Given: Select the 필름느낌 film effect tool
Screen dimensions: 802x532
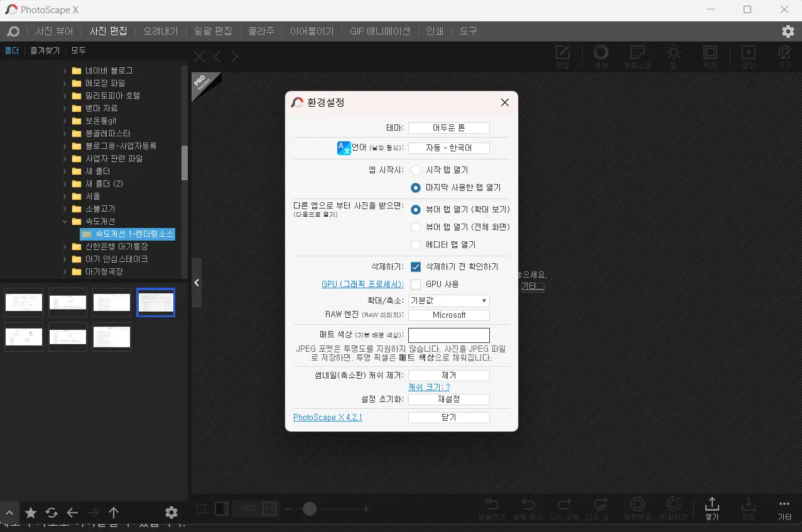Looking at the screenshot, I should click(x=636, y=57).
